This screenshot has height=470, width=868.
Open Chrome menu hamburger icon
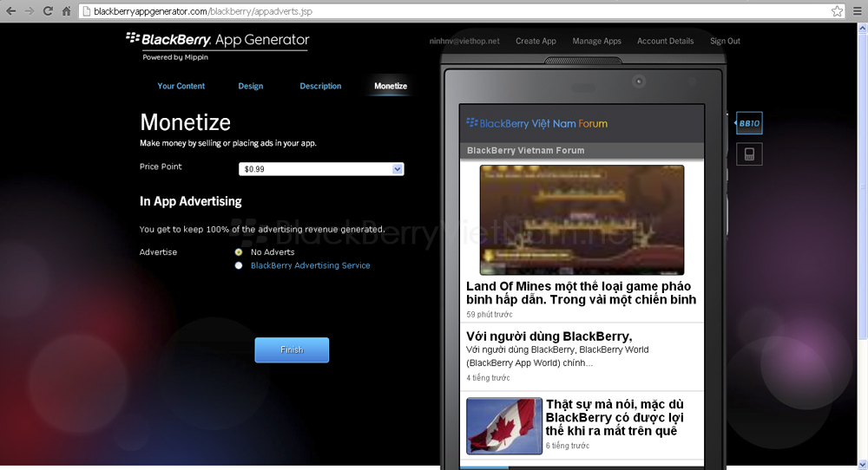coord(858,11)
